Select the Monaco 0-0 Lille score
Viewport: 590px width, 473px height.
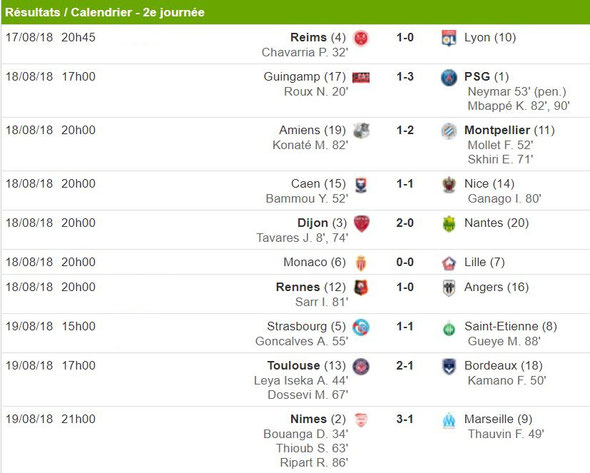coord(405,262)
